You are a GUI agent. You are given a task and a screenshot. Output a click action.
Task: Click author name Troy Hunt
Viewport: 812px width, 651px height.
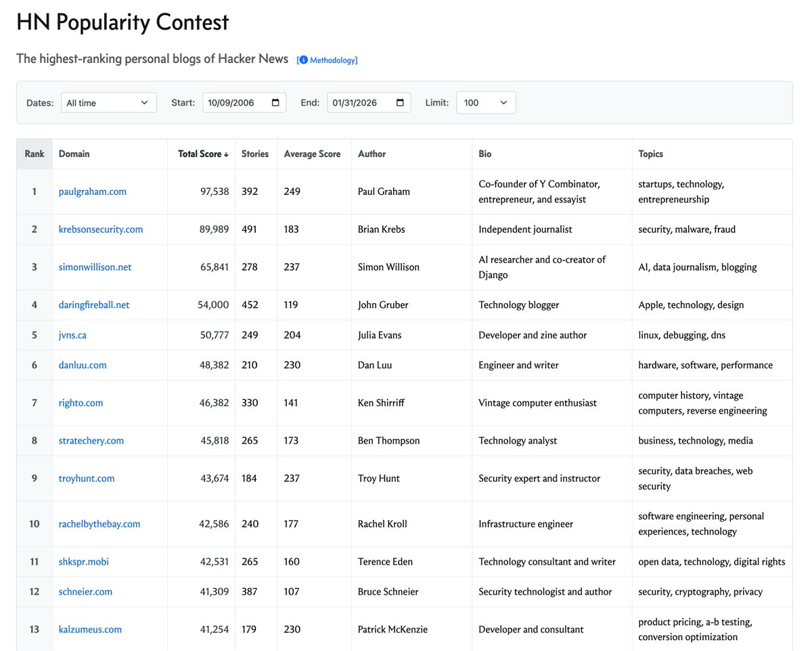click(379, 478)
